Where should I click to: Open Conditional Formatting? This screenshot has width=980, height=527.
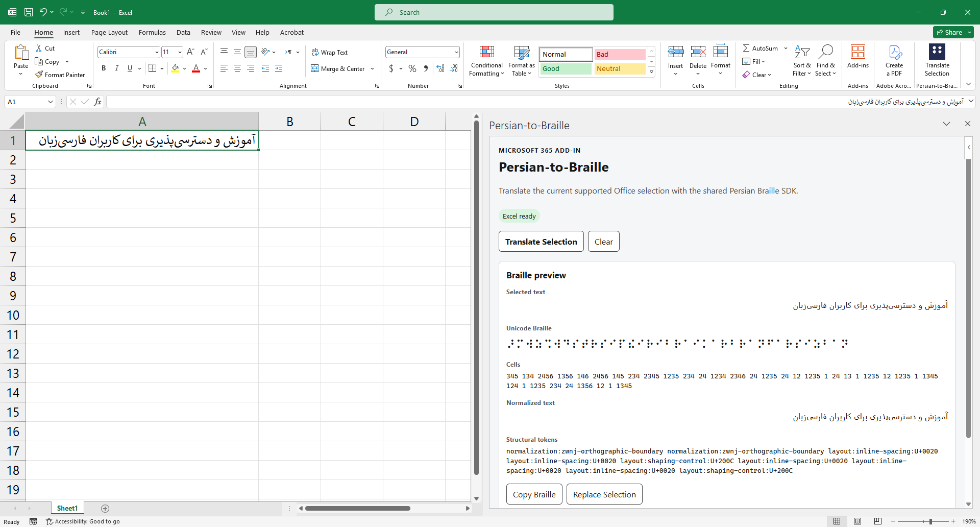click(487, 61)
